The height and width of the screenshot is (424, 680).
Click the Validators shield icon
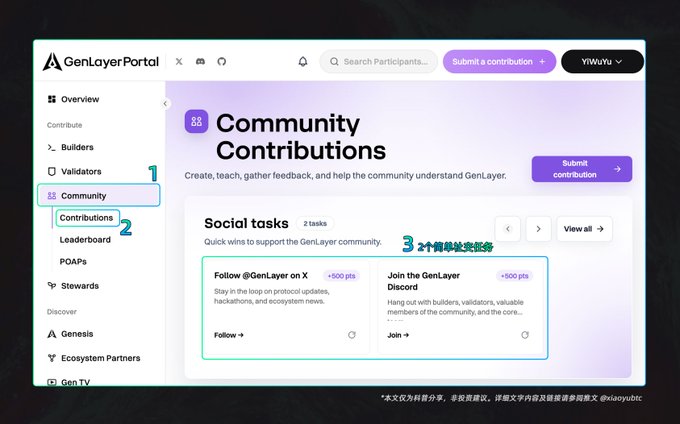52,172
